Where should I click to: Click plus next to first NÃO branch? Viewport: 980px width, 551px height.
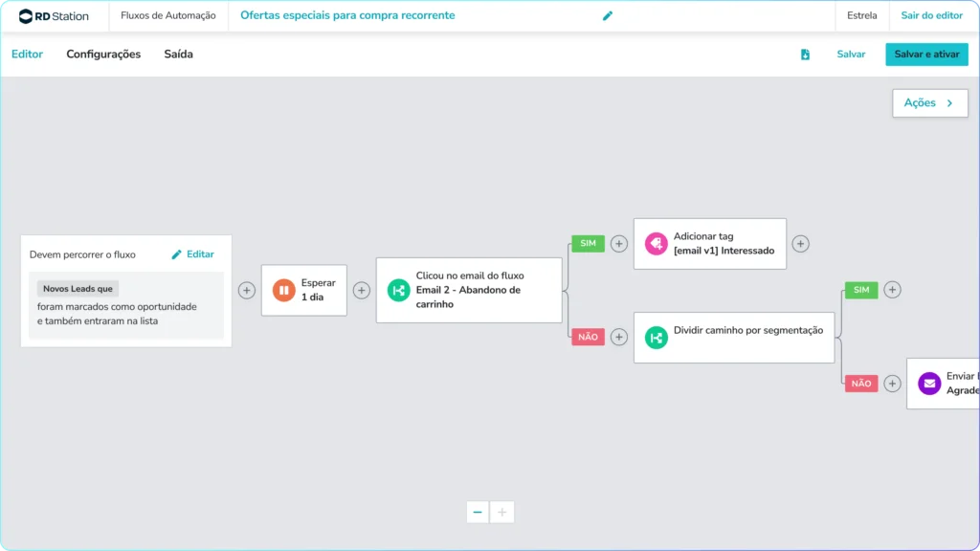(619, 338)
